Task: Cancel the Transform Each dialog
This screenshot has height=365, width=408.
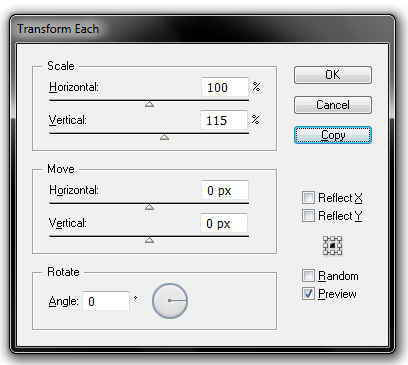Action: click(x=333, y=105)
